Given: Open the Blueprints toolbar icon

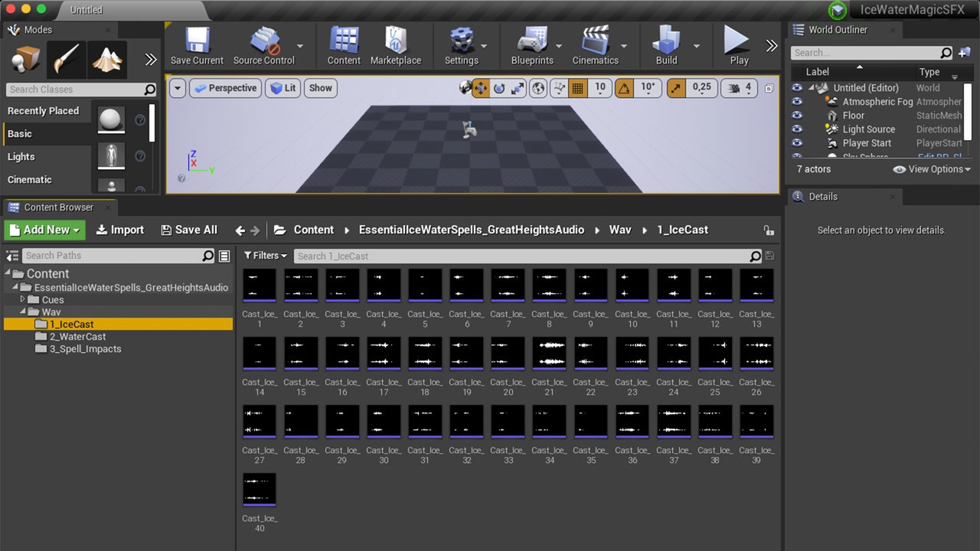Looking at the screenshot, I should [x=531, y=41].
